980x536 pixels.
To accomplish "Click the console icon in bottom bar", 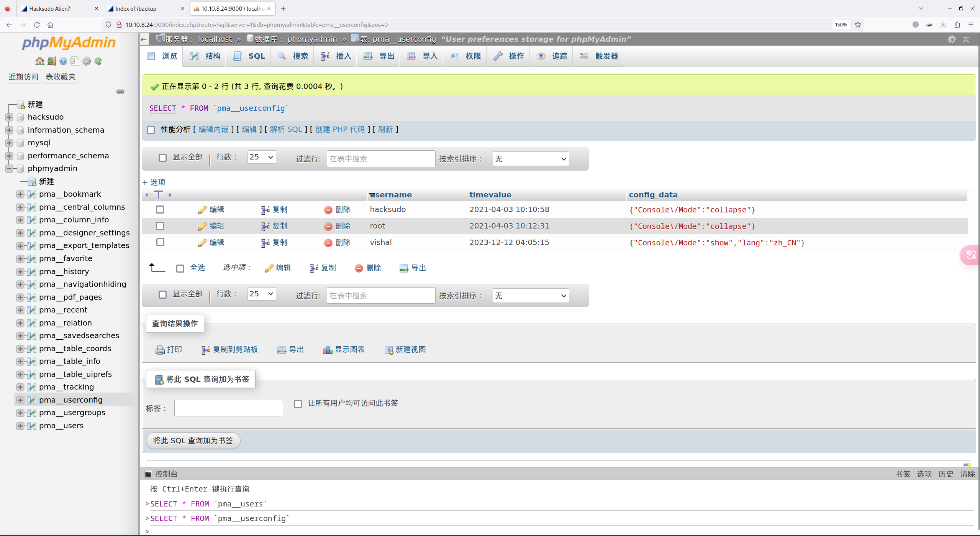I will click(x=148, y=474).
